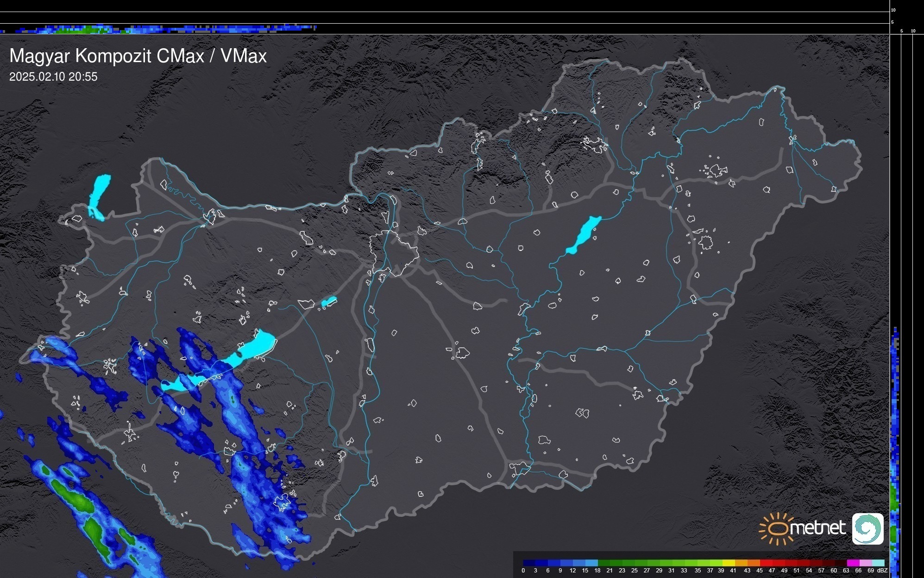Select the cyan 69 dBZ swatch
This screenshot has height=578, width=924.
click(x=879, y=563)
